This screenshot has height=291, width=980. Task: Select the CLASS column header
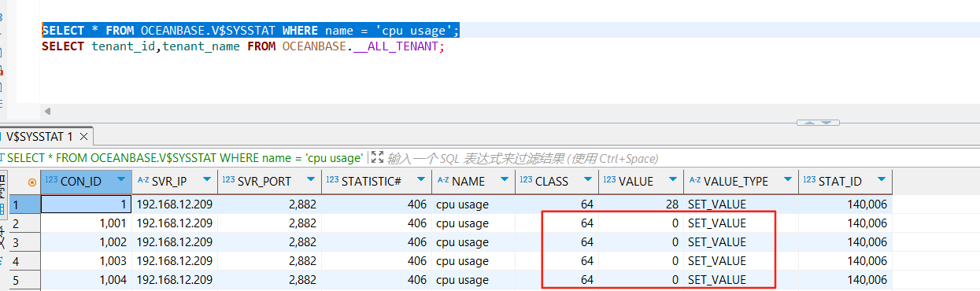(x=557, y=181)
